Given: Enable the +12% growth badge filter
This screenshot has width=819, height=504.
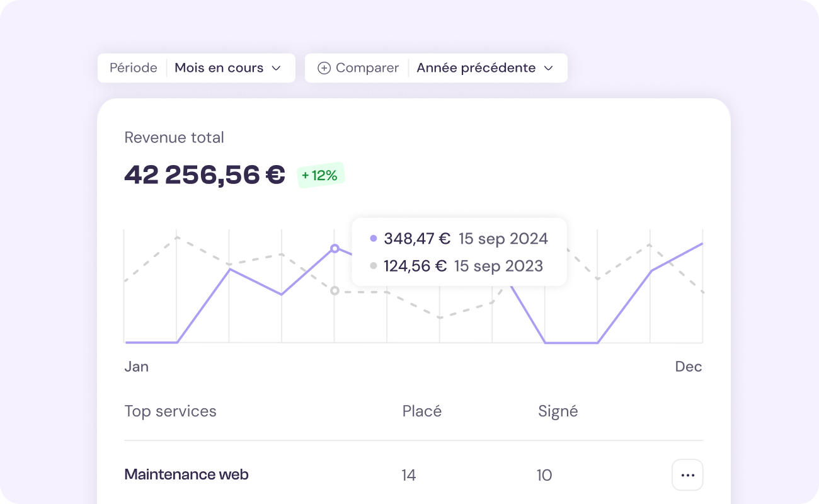Looking at the screenshot, I should coord(321,175).
